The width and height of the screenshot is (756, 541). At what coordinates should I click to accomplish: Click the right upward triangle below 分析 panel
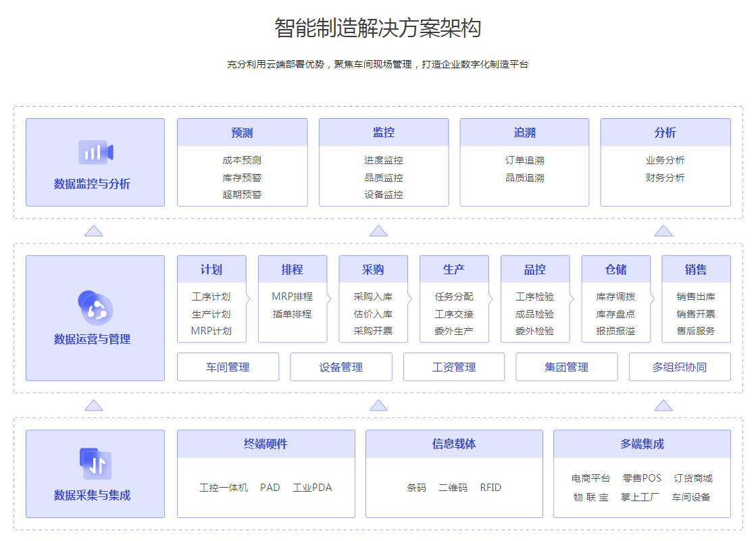pyautogui.click(x=663, y=231)
